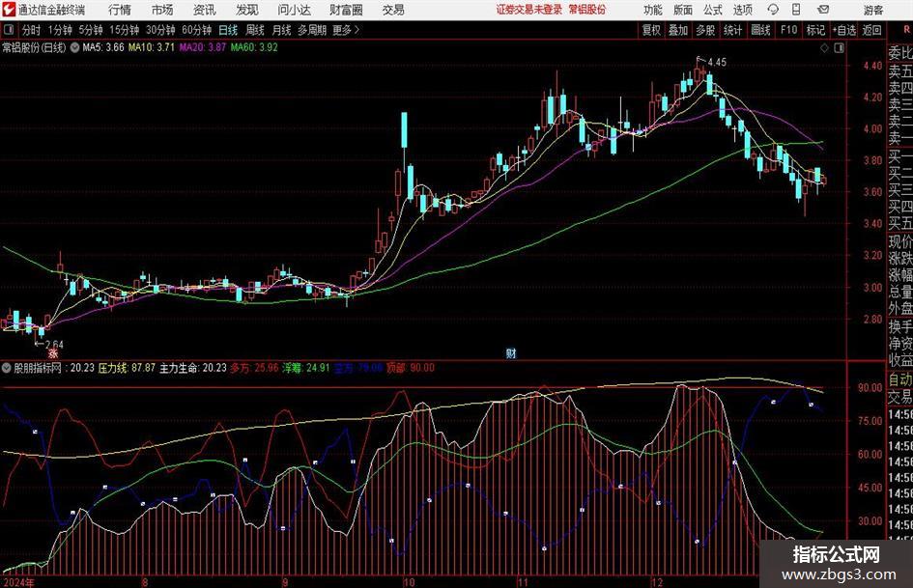913x588 pixels.
Task: Click the MA60: 3.92 label
Action: (x=254, y=47)
